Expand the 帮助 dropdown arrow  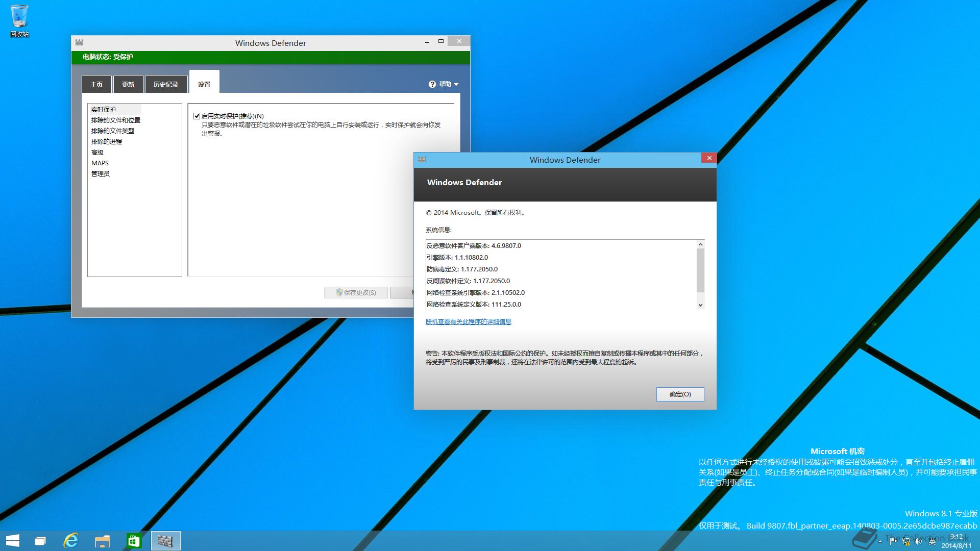point(456,84)
